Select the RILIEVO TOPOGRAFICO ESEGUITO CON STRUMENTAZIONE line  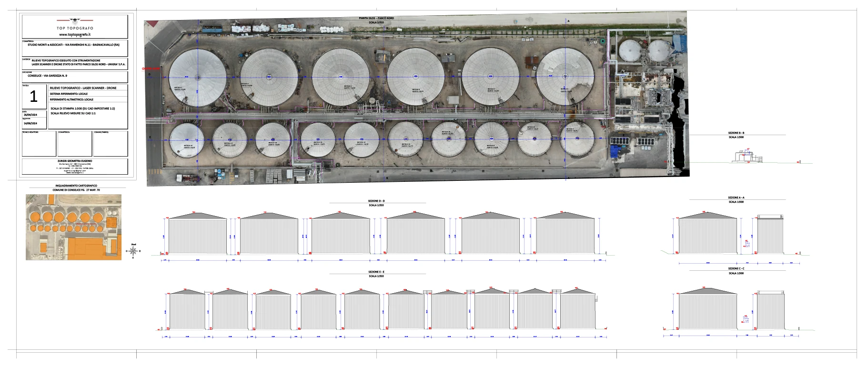(66, 60)
